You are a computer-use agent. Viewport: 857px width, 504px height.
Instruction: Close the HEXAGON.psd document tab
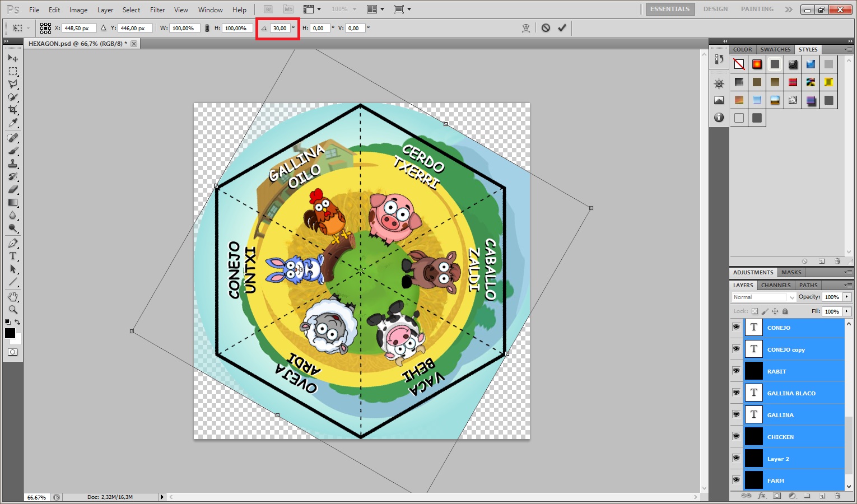tap(134, 44)
